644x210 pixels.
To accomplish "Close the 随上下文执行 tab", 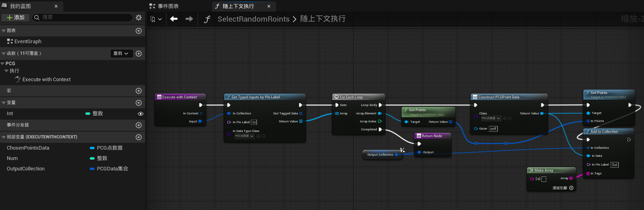I will point(269,6).
